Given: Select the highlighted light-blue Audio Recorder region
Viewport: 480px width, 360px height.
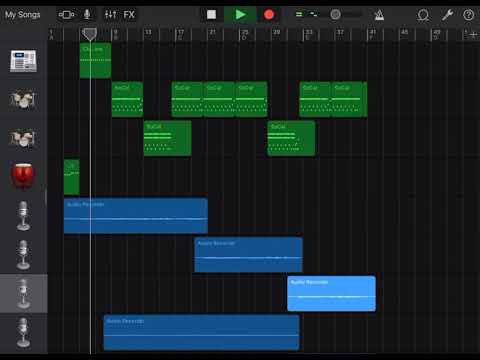Looking at the screenshot, I should (x=331, y=294).
